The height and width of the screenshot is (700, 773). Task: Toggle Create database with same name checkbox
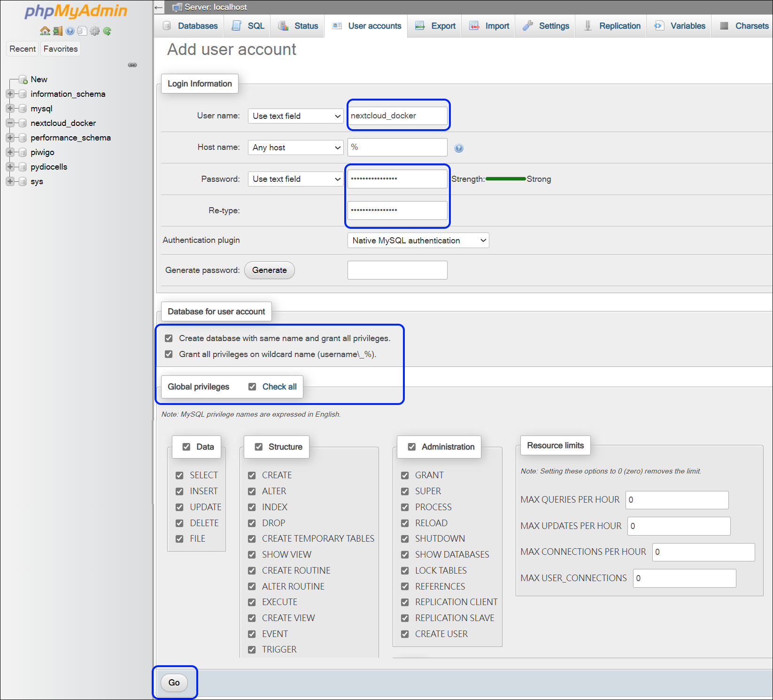click(169, 338)
